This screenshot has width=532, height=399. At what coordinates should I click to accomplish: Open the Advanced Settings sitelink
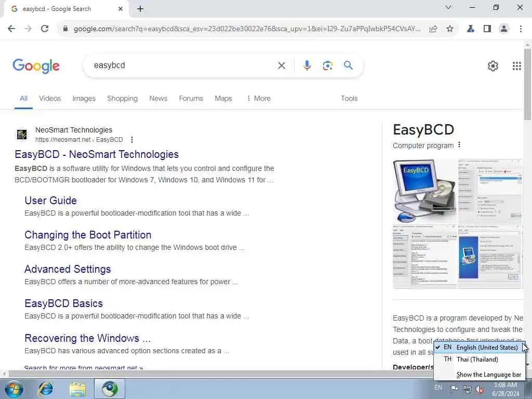68,269
